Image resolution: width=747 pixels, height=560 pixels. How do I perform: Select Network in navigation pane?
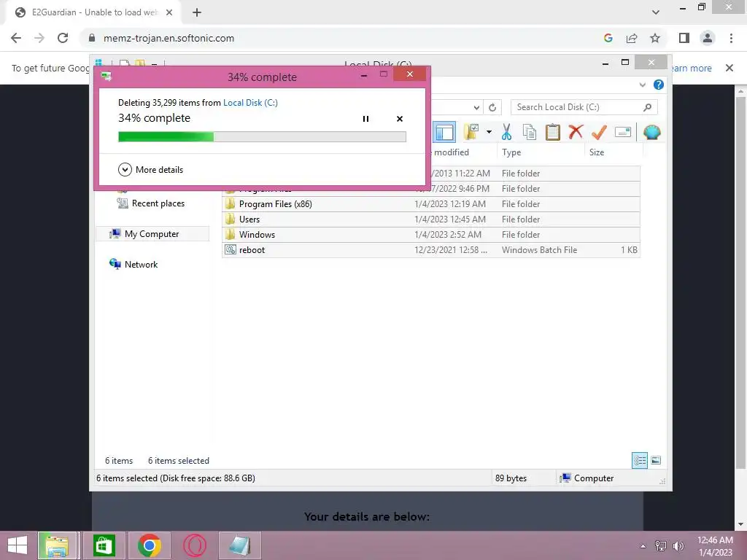pyautogui.click(x=134, y=264)
